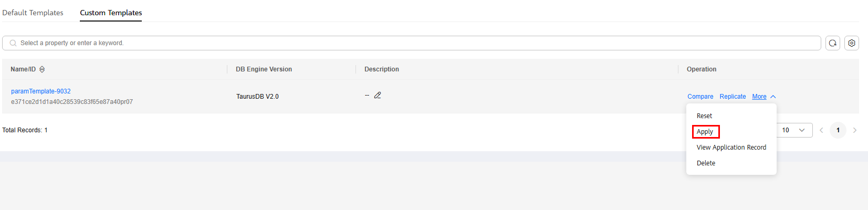
Task: Select View Application Record menu entry
Action: click(x=731, y=148)
